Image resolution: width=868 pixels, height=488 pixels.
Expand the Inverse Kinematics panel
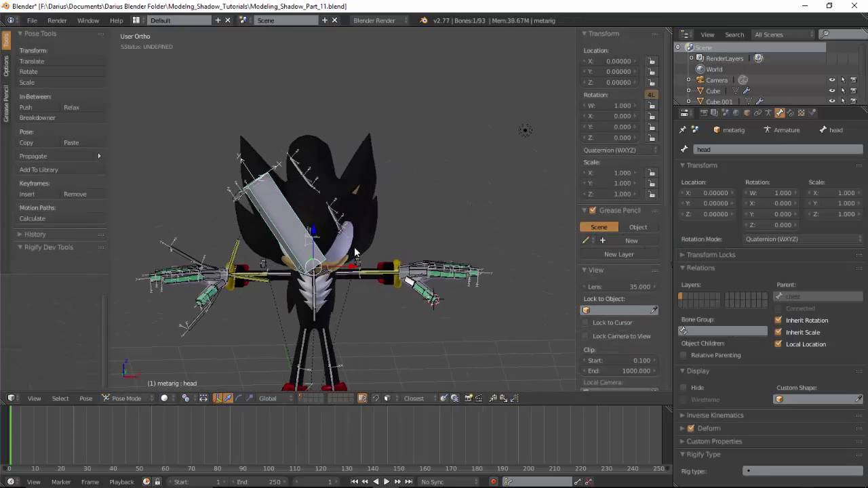click(x=714, y=415)
